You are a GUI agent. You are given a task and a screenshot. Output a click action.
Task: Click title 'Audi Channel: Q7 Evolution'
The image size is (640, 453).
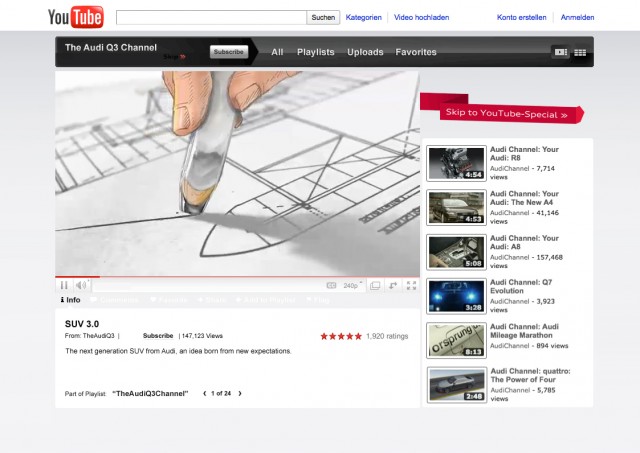point(521,286)
